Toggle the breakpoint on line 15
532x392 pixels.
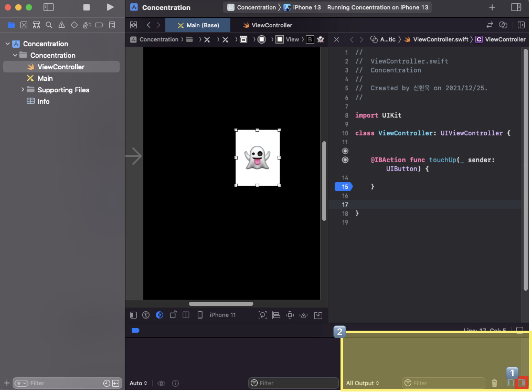pyautogui.click(x=344, y=187)
